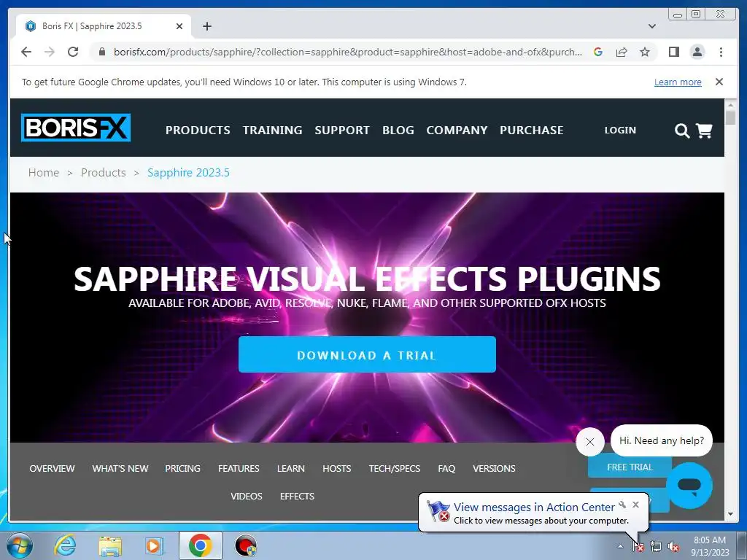Screen dimensions: 747x560
Task: Click the Chrome taskbar button
Action: 200,545
